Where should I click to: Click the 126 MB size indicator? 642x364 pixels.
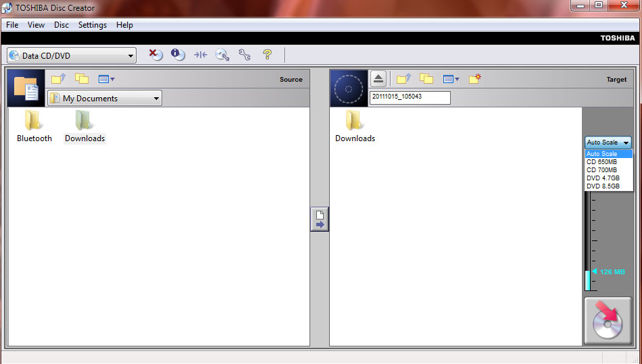[609, 271]
